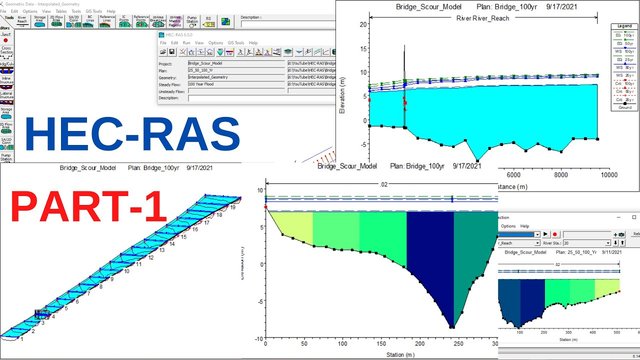This screenshot has height=360, width=640.
Task: Click the red record button
Action: pyautogui.click(x=555, y=234)
